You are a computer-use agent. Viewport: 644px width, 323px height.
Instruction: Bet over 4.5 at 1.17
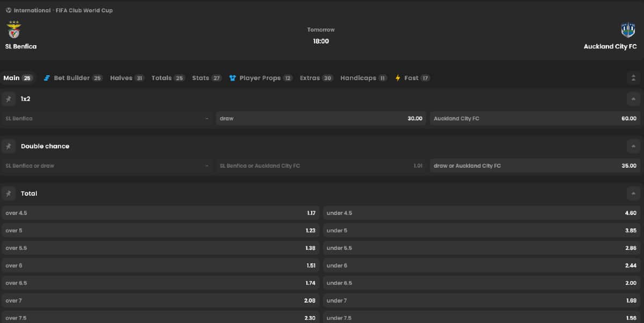tap(160, 213)
